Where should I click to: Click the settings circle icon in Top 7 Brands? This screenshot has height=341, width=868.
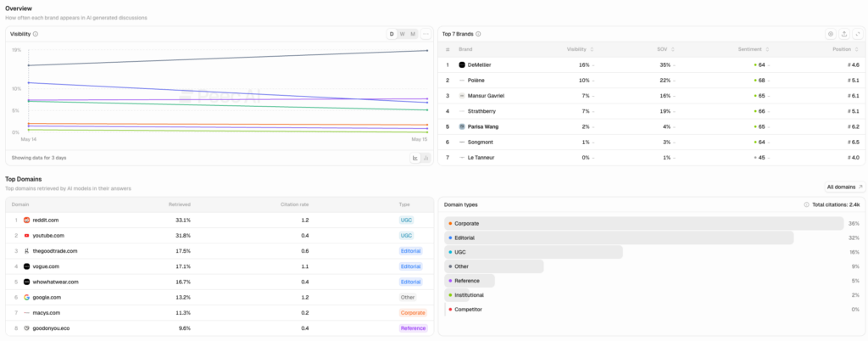tap(831, 34)
